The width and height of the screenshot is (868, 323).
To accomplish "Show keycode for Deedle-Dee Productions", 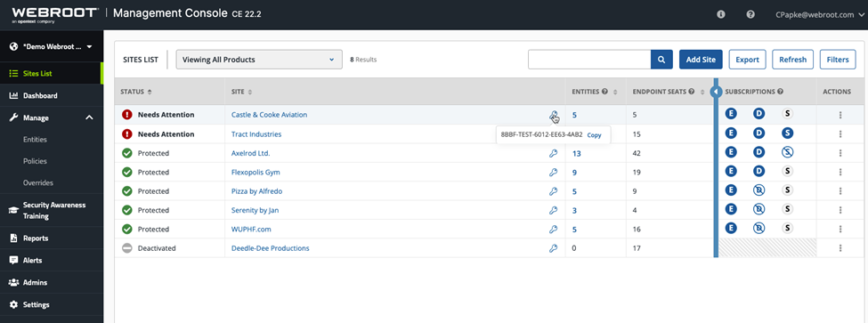I will coord(553,248).
